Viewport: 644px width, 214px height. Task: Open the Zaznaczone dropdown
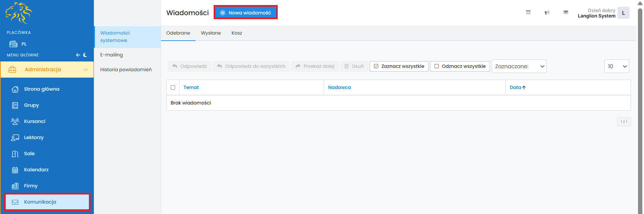pyautogui.click(x=519, y=66)
